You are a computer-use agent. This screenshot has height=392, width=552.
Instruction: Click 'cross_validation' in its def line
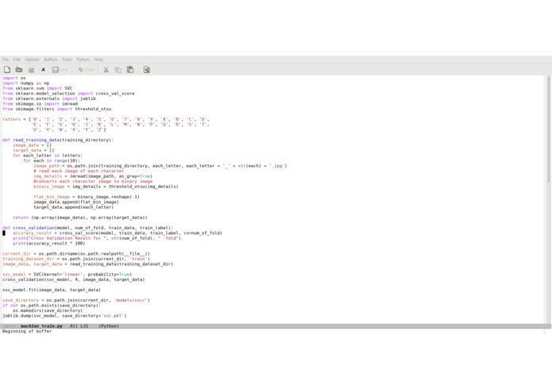click(x=34, y=228)
